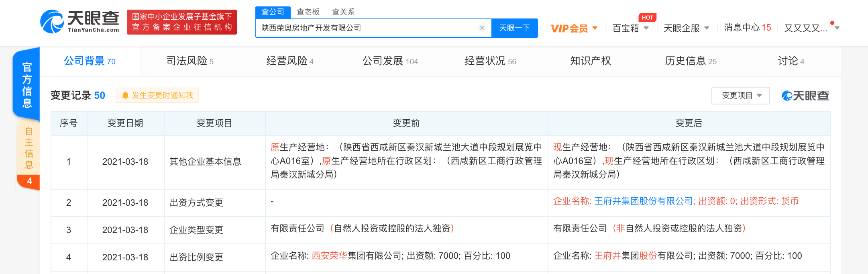Click the 天眼一下 search button
Viewport: 868px width, 274px height.
coord(515,28)
